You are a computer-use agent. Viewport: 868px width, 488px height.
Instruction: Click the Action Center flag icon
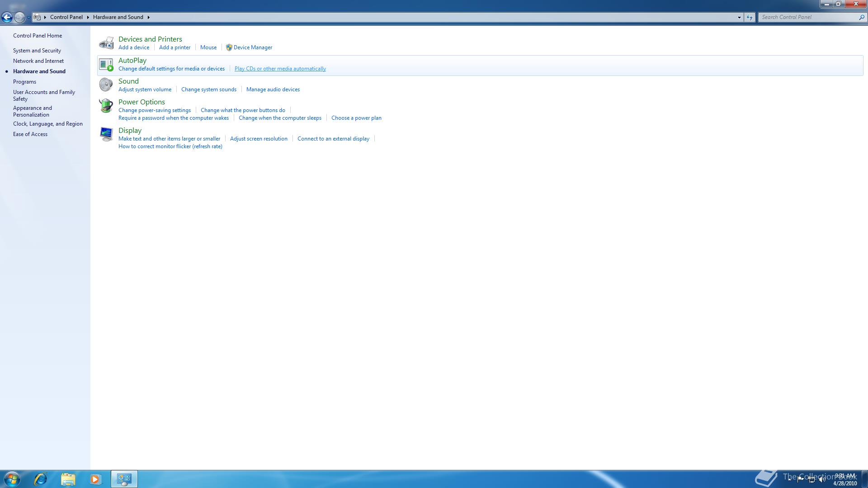pyautogui.click(x=801, y=479)
